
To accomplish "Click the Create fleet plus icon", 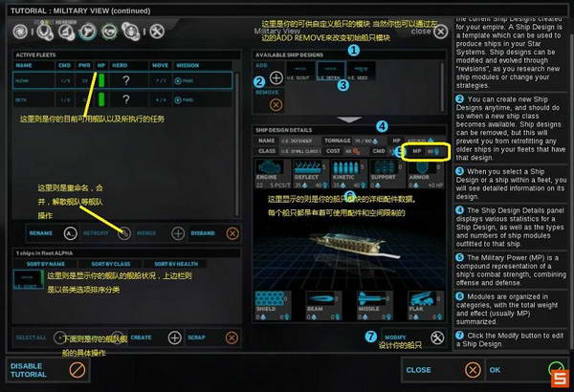I will click(175, 338).
